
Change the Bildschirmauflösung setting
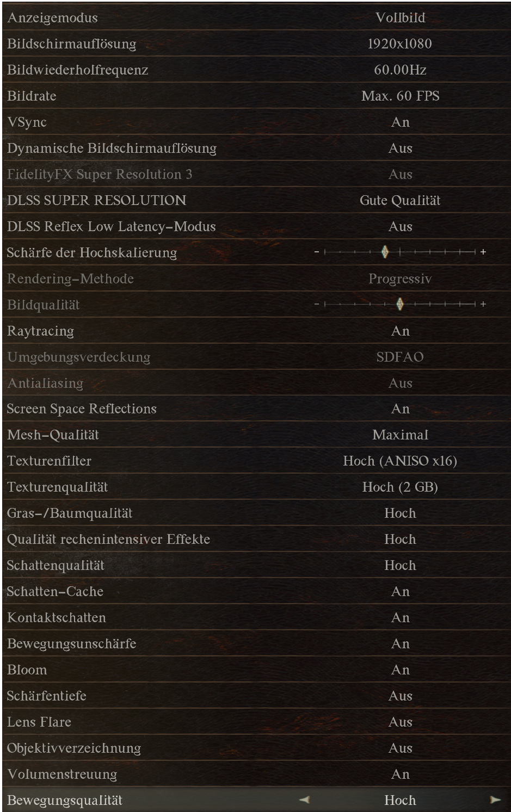(401, 44)
